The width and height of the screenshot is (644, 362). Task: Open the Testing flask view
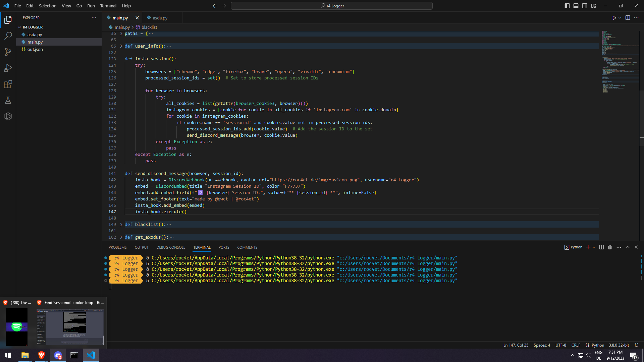pos(8,100)
